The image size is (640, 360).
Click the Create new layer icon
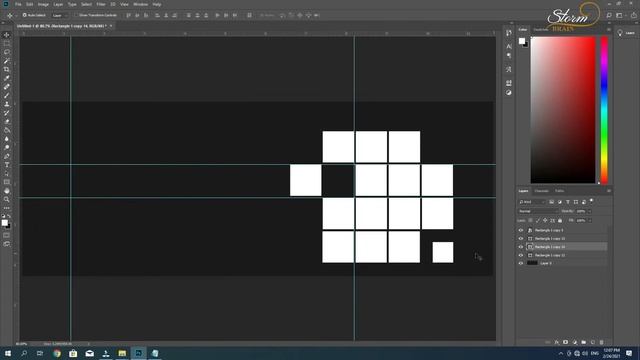point(592,342)
